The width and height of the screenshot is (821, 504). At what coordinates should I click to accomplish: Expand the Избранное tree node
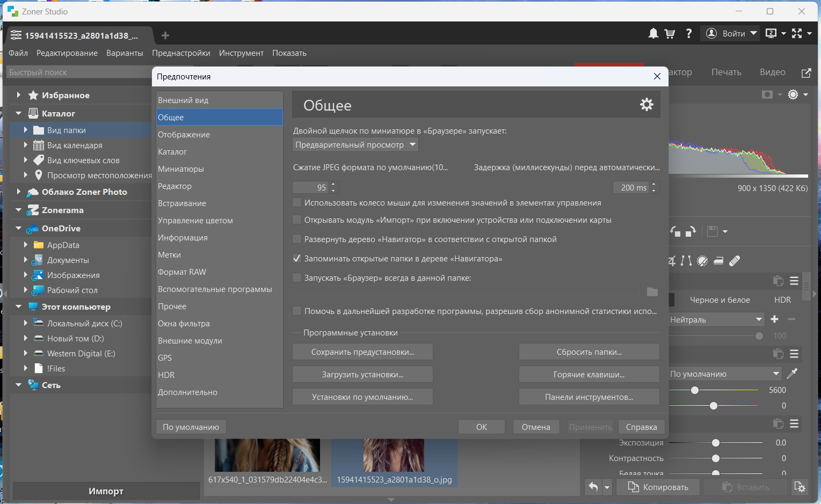tap(19, 95)
